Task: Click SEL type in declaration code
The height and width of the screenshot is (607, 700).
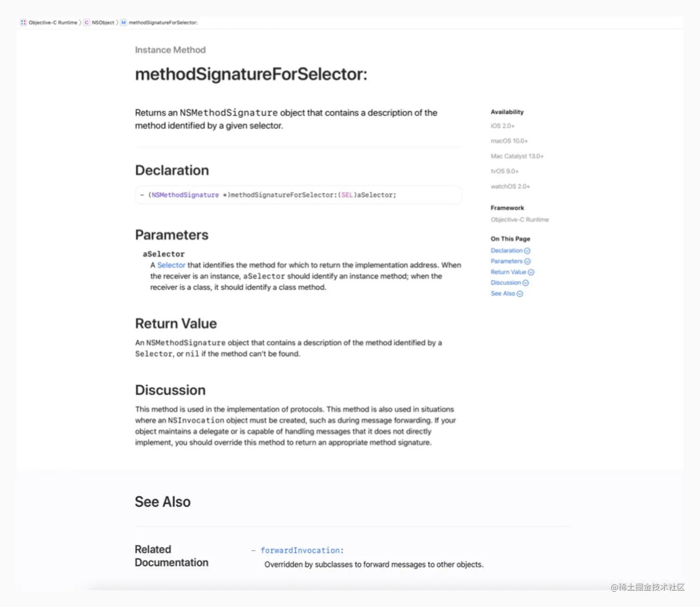Action: [347, 195]
